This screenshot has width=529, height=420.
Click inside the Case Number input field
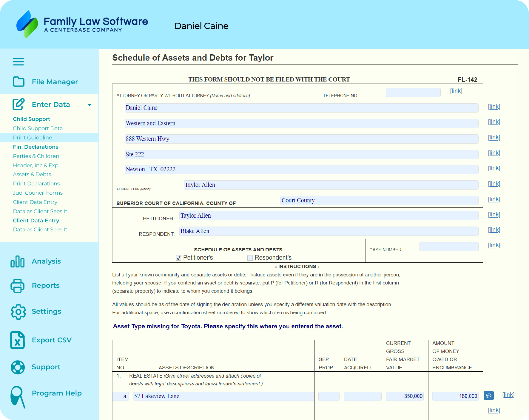449,246
